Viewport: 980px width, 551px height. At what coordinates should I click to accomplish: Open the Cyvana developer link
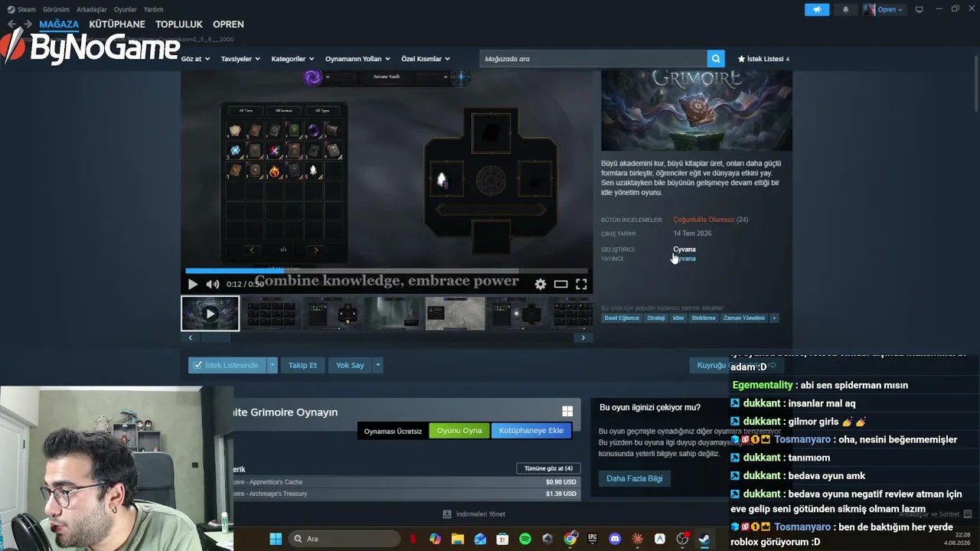pos(684,249)
